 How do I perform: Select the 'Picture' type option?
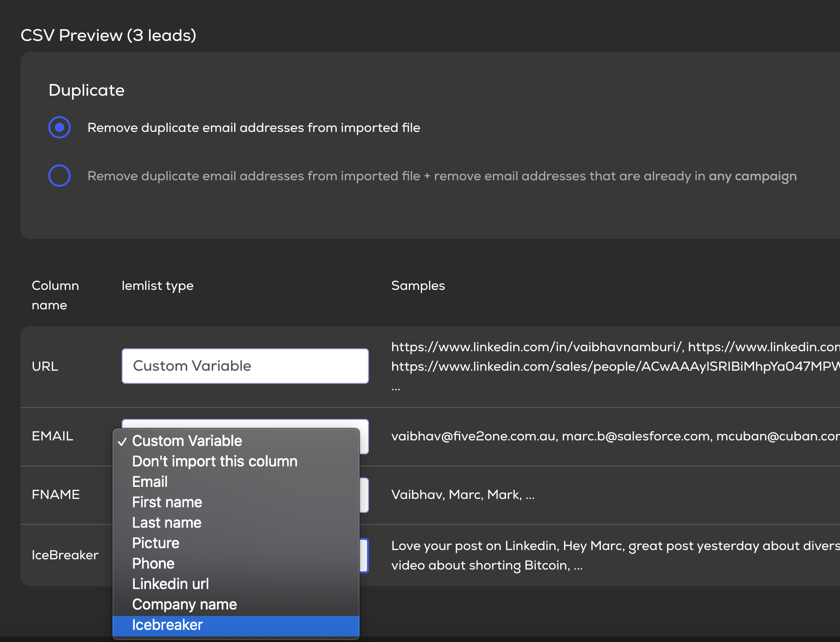click(x=156, y=543)
